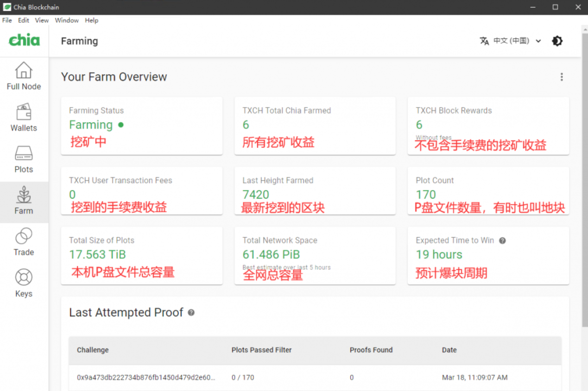
Task: Close the Chia Blockchain window
Action: click(x=577, y=7)
